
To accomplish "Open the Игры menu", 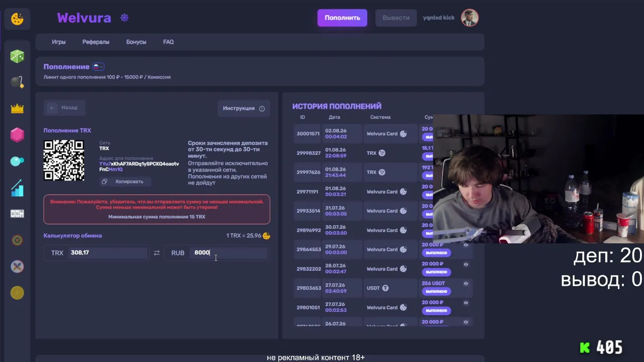I will pos(59,42).
